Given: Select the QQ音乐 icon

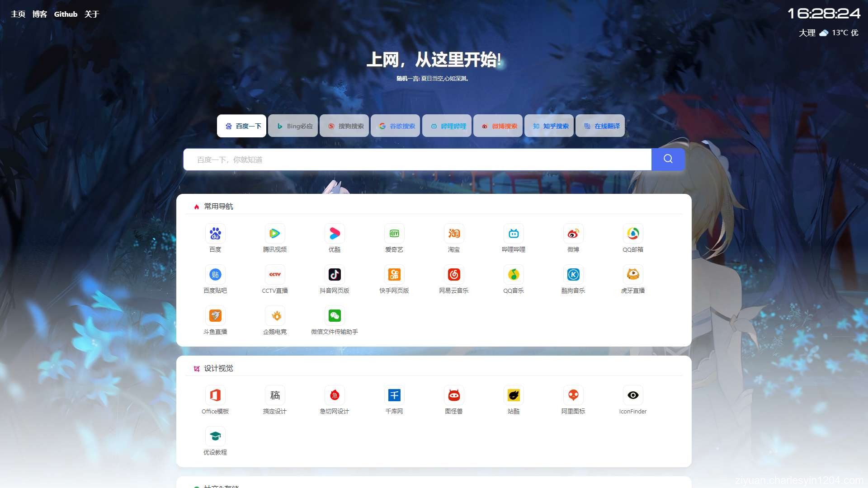Looking at the screenshot, I should tap(514, 274).
